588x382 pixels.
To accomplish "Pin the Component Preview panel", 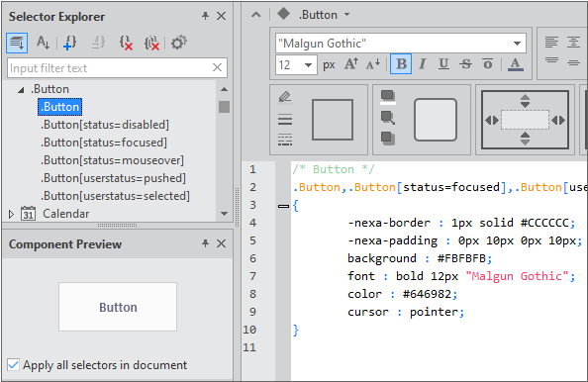I will click(x=205, y=243).
